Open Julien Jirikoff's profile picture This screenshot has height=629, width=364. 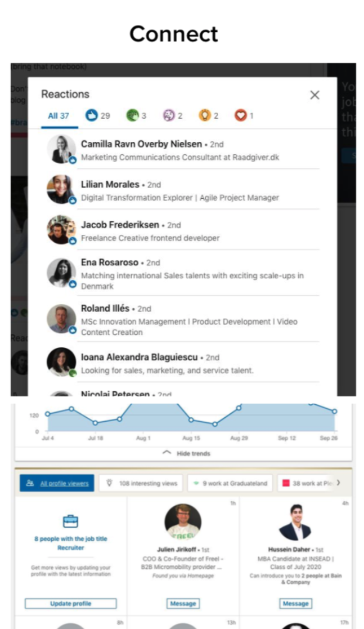[x=183, y=522]
